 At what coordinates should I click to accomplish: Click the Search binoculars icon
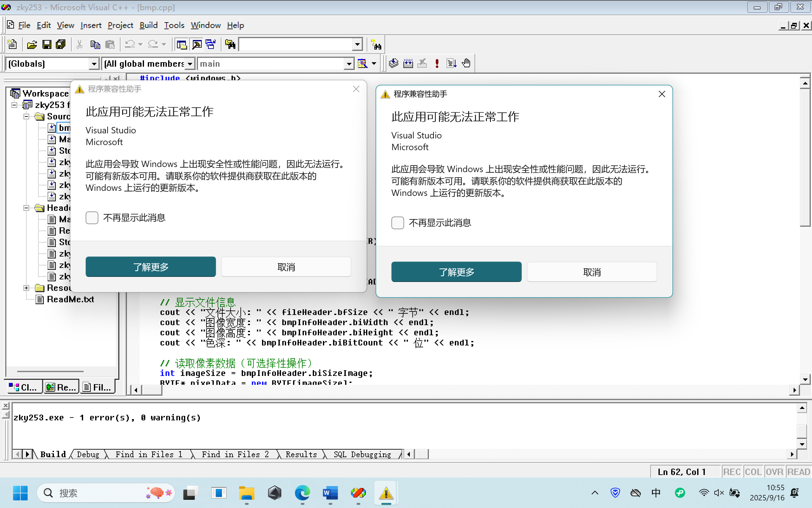(x=376, y=45)
